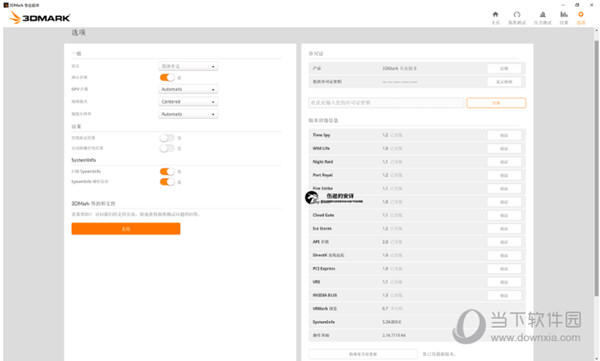
Task: Open the Centered scaling mode dropdown
Action: [188, 101]
